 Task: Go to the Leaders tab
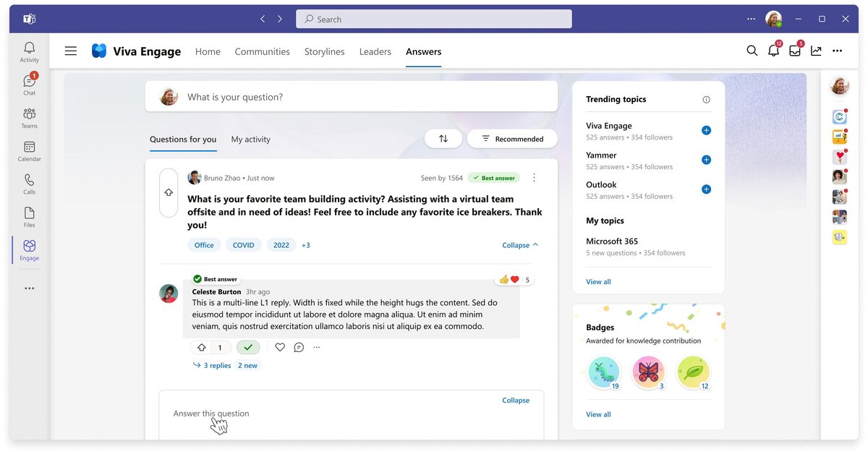(375, 51)
